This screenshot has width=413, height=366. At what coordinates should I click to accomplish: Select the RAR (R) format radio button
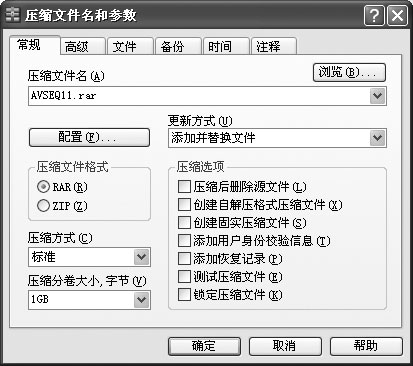[43, 187]
